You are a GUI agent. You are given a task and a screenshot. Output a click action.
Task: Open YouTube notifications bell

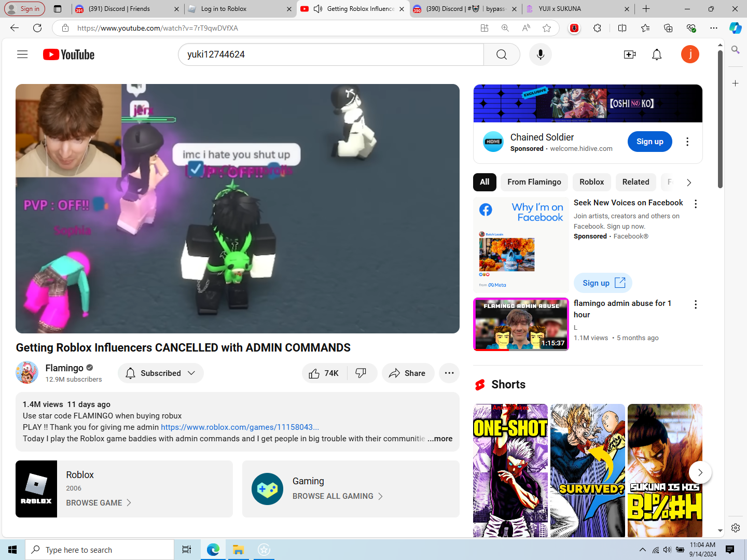tap(657, 54)
